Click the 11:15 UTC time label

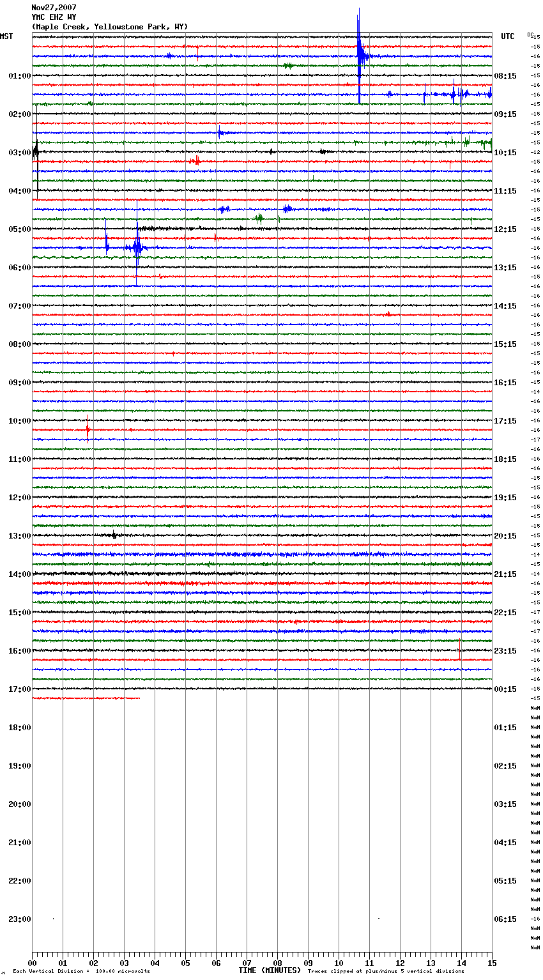(x=505, y=191)
